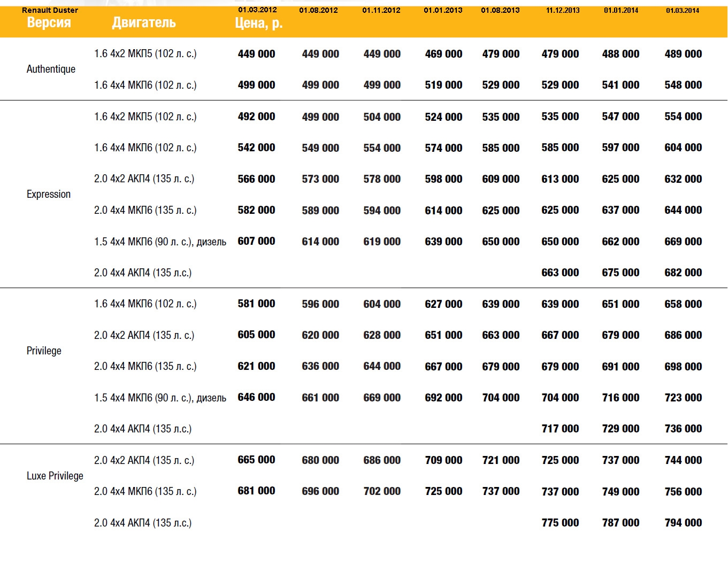This screenshot has width=728, height=588.
Task: Click Expression 1.5 4x4 дизель engine label
Action: (160, 242)
